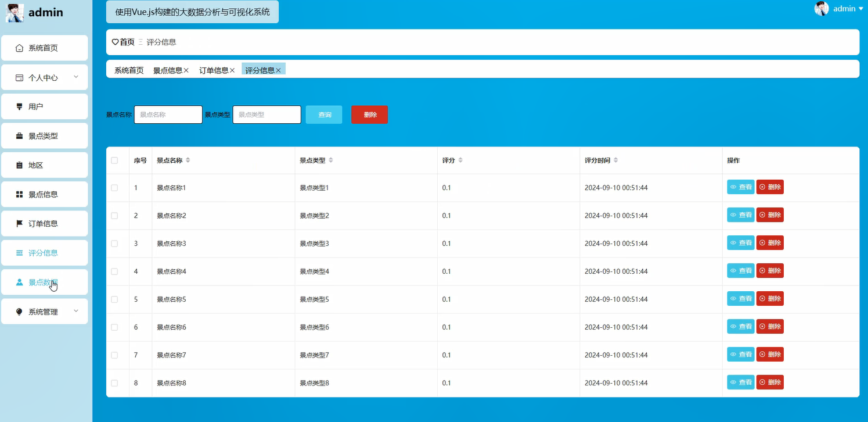
Task: View details for row 景点名称8 via 查看
Action: pyautogui.click(x=741, y=382)
